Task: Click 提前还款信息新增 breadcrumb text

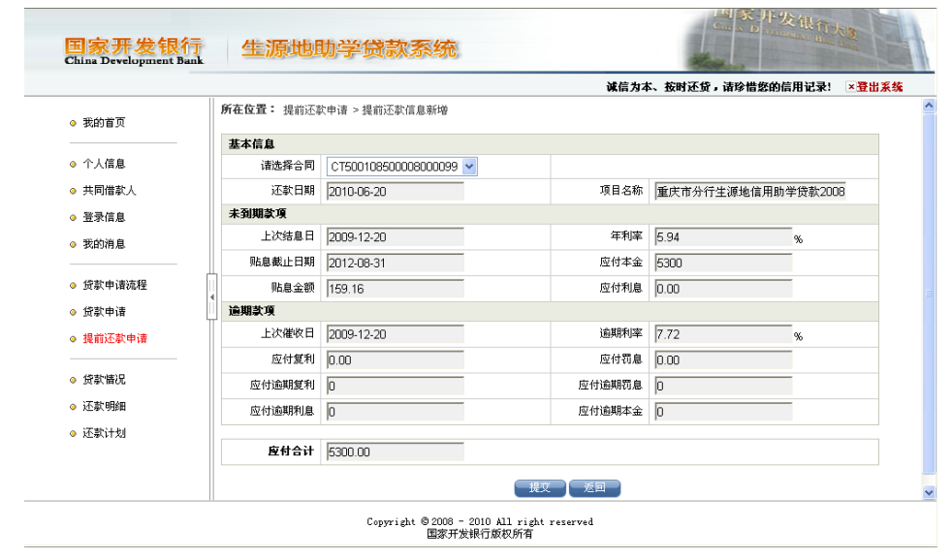Action: (x=405, y=110)
